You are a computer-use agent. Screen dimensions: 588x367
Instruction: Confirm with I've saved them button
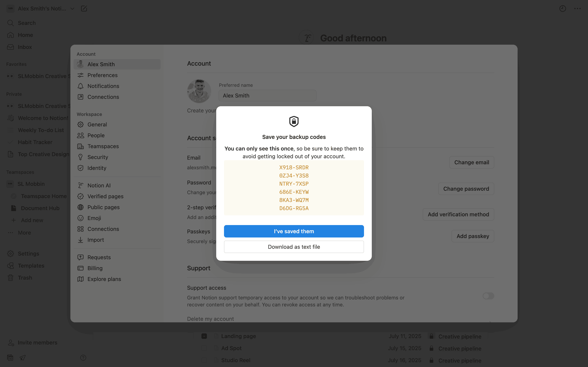[294, 231]
